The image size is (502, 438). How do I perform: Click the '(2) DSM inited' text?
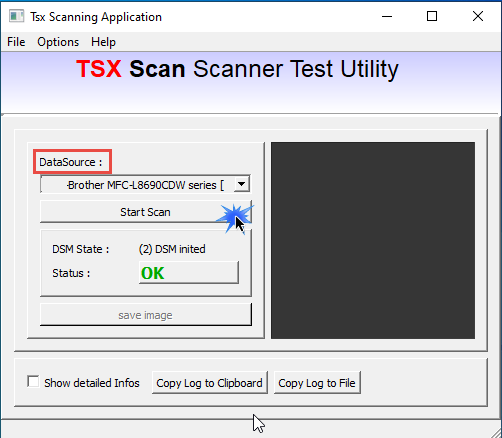point(172,249)
